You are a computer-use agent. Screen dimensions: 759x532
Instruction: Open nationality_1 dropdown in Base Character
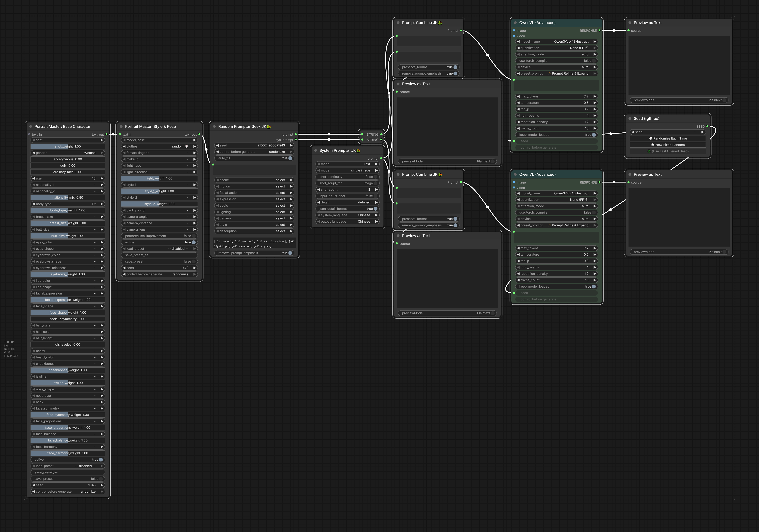pos(68,185)
